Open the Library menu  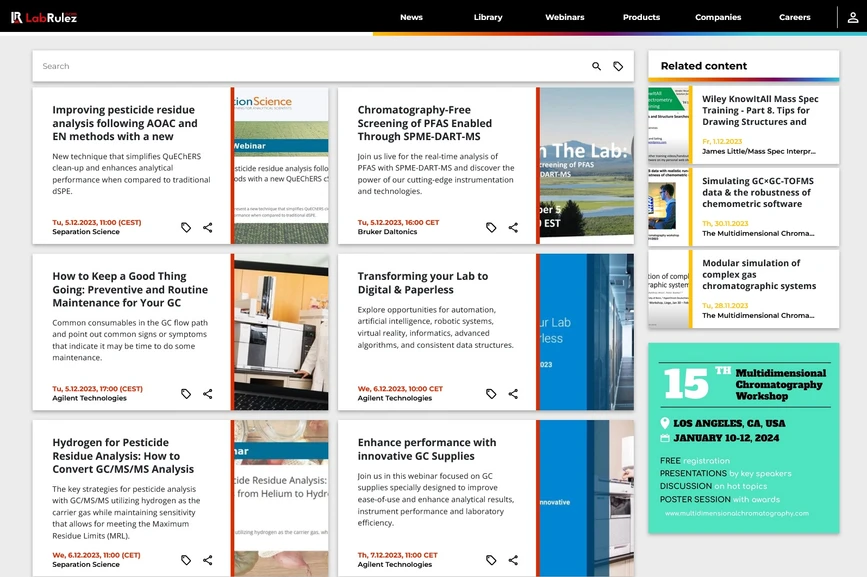coord(488,17)
